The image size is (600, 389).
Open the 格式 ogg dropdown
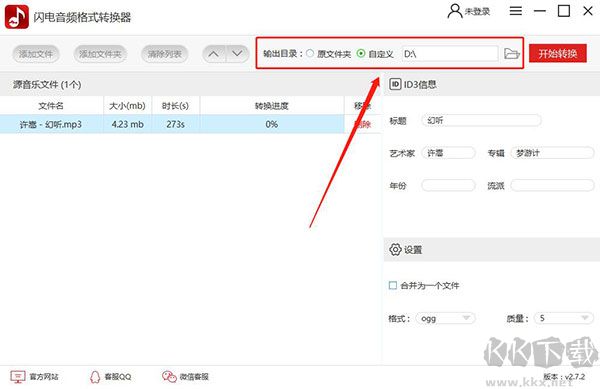[x=445, y=318]
